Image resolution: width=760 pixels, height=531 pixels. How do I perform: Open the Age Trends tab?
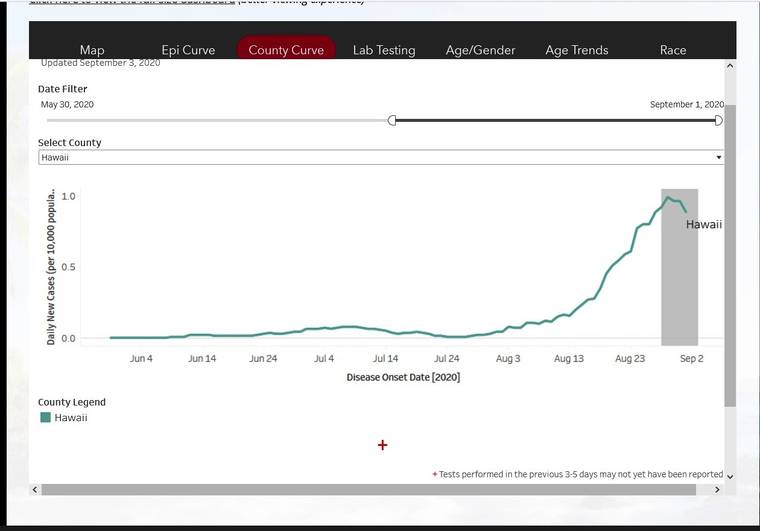point(576,50)
